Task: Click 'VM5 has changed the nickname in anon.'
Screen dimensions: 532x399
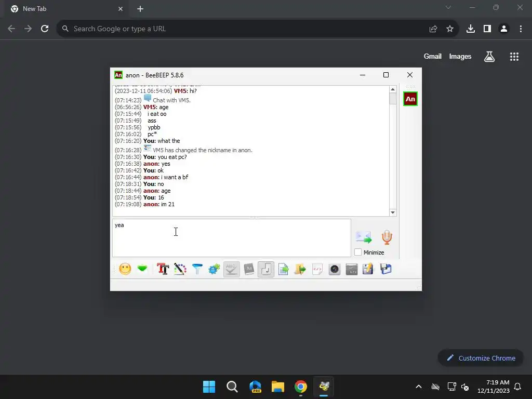Action: tap(203, 150)
